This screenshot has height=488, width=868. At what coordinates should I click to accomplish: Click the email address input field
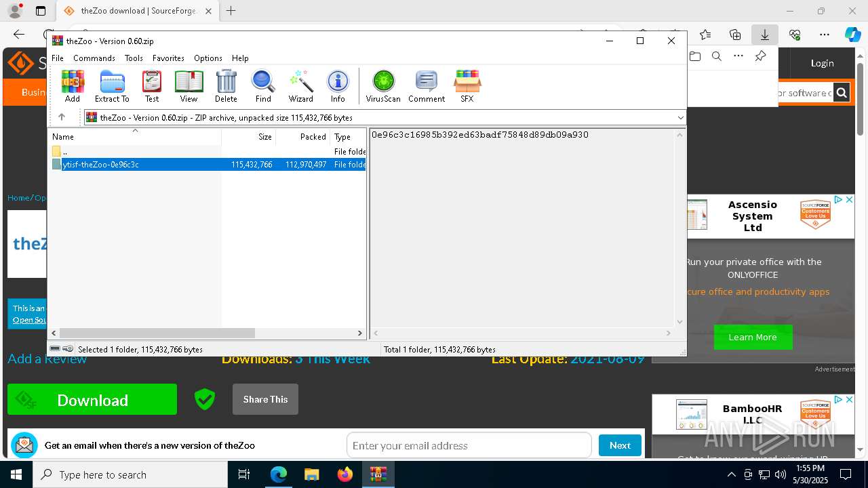click(469, 445)
